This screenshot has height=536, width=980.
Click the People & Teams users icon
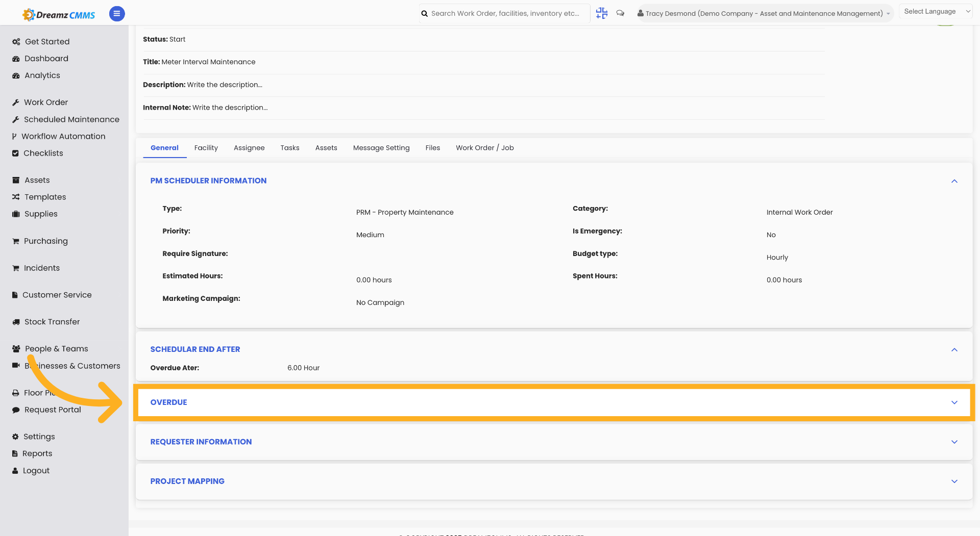coord(16,349)
